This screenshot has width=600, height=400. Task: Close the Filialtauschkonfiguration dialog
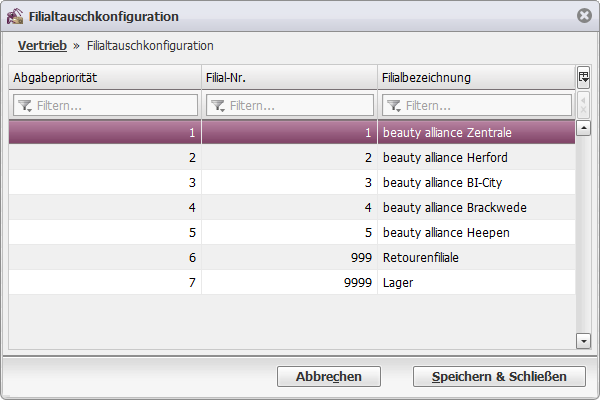coord(584,16)
